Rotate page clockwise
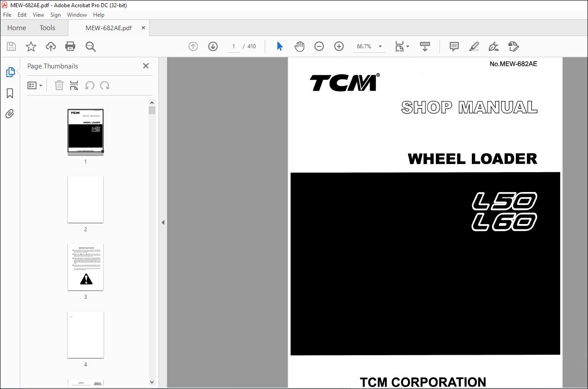This screenshot has width=588, height=389. [105, 86]
